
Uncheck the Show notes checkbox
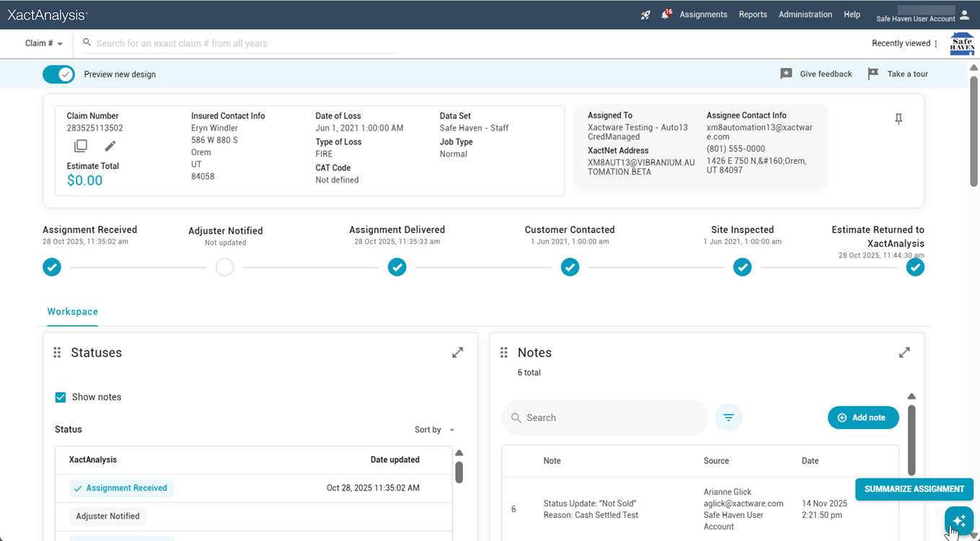pos(61,397)
